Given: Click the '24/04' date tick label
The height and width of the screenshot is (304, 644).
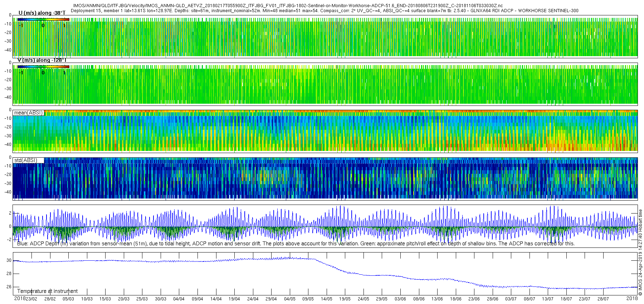Looking at the screenshot, I should 253,299.
